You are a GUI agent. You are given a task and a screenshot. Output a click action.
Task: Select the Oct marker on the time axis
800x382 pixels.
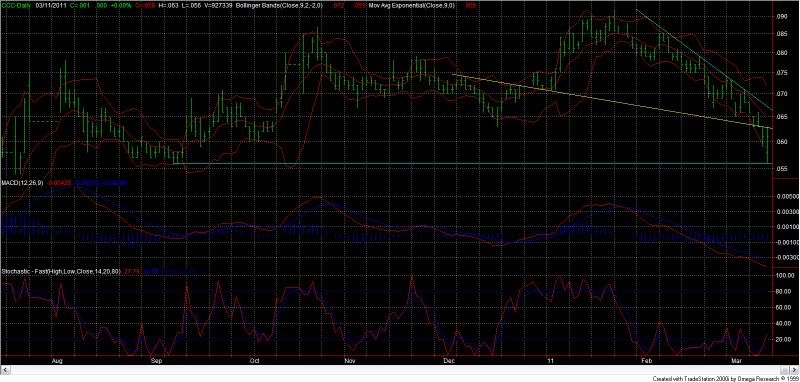(254, 361)
